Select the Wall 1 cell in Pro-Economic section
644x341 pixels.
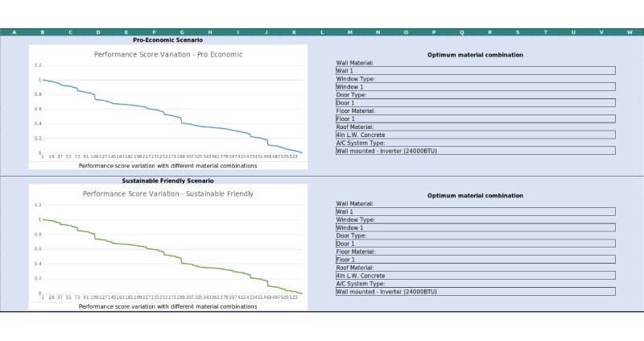tap(475, 71)
